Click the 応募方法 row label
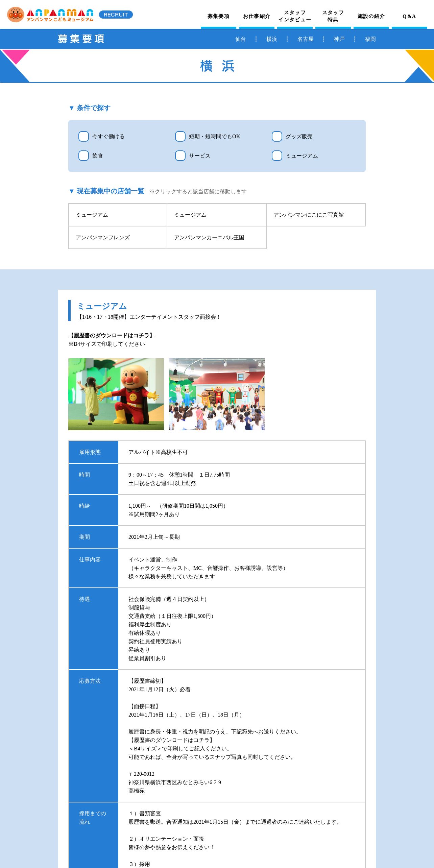 point(94,736)
